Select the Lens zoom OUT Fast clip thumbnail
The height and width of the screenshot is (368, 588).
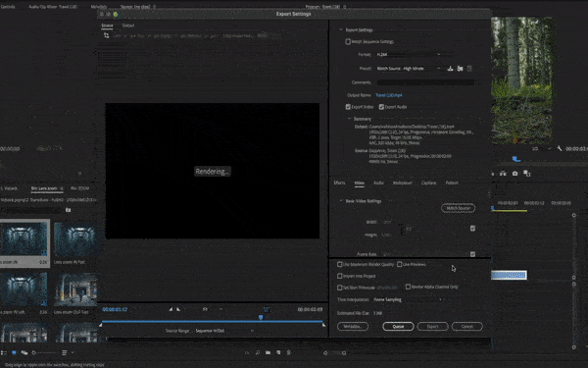(x=76, y=289)
